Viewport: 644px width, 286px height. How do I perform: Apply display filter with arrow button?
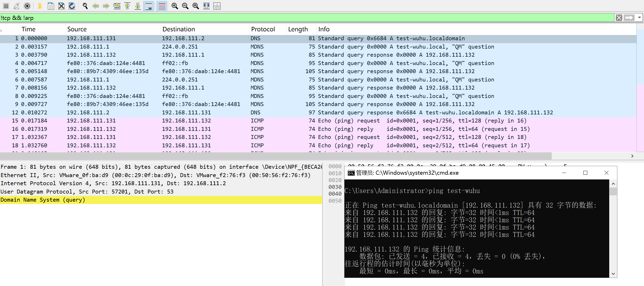(629, 17)
